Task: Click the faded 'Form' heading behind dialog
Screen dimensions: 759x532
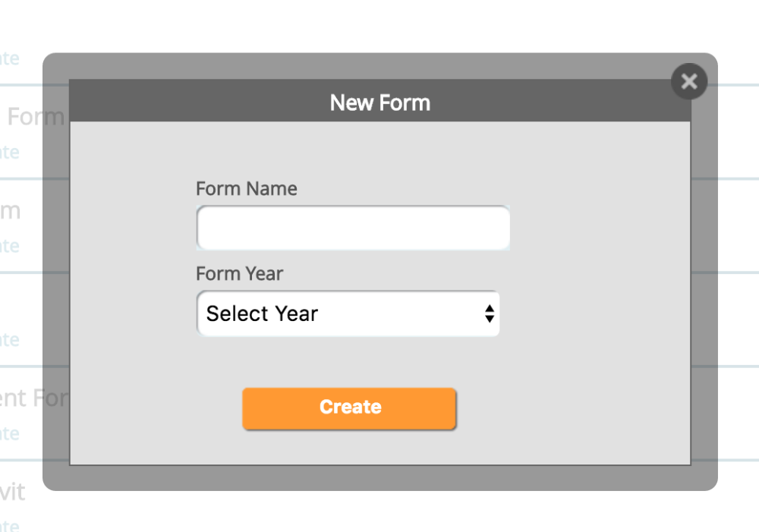Action: pyautogui.click(x=36, y=117)
